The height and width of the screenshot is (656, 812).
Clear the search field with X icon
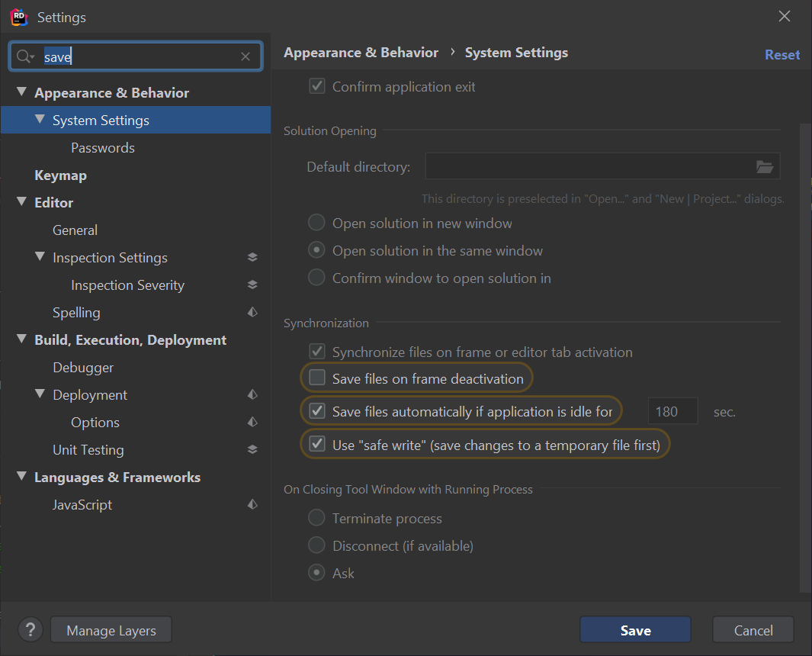click(246, 56)
